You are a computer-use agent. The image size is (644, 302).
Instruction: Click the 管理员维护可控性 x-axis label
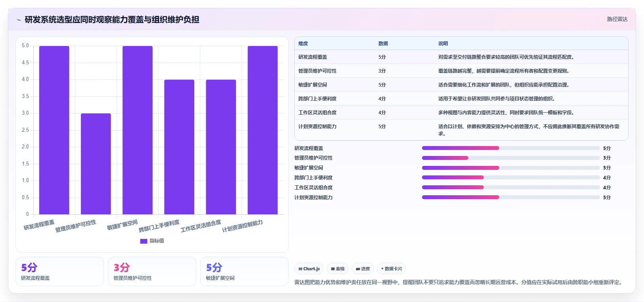75,226
